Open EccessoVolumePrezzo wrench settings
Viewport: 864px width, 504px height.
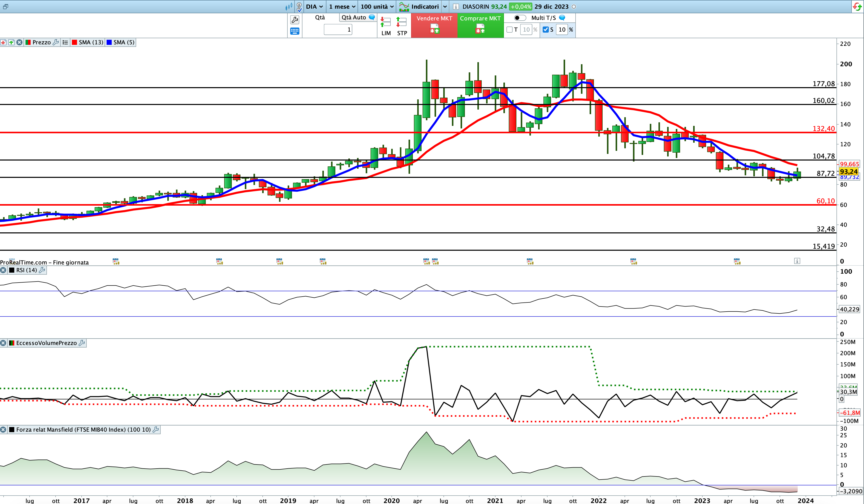tap(82, 343)
